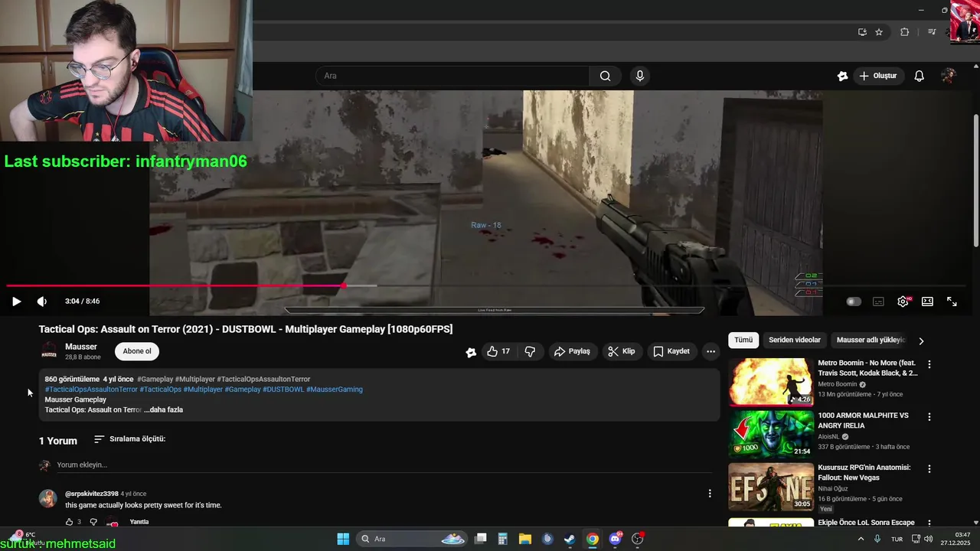Mute the video volume speaker icon
This screenshot has width=980, height=551.
pos(41,302)
